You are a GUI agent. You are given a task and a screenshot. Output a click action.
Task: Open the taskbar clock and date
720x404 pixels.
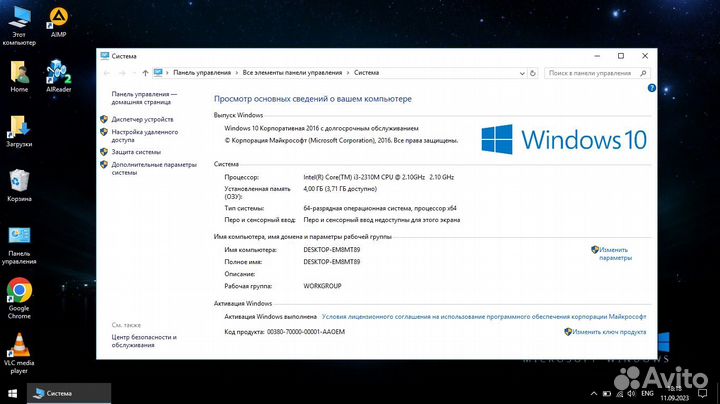click(x=675, y=393)
